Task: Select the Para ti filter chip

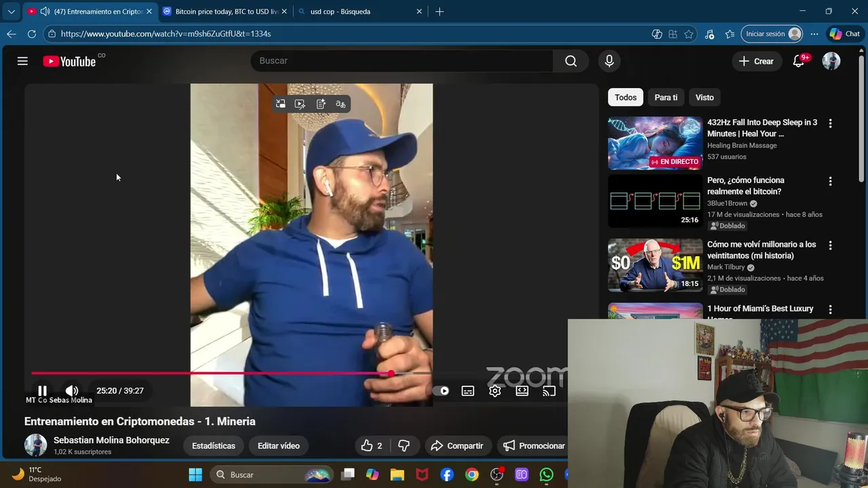Action: point(666,98)
